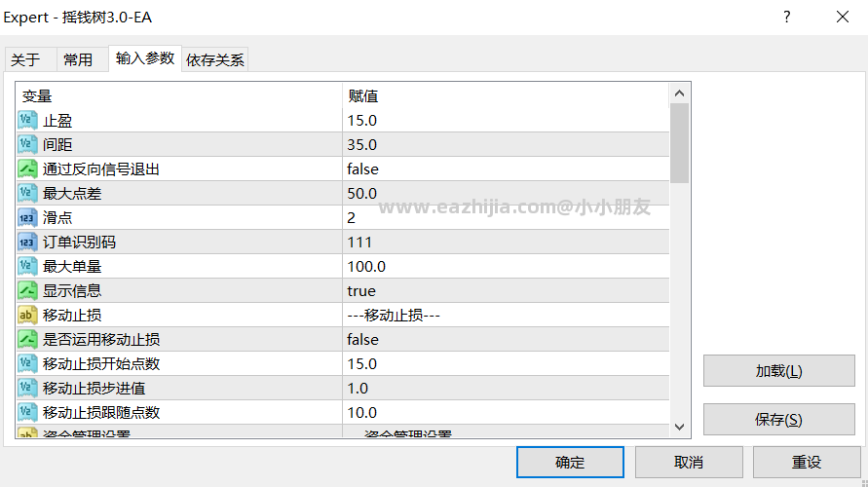The width and height of the screenshot is (868, 487).
Task: Click the 确定 button
Action: tap(570, 462)
